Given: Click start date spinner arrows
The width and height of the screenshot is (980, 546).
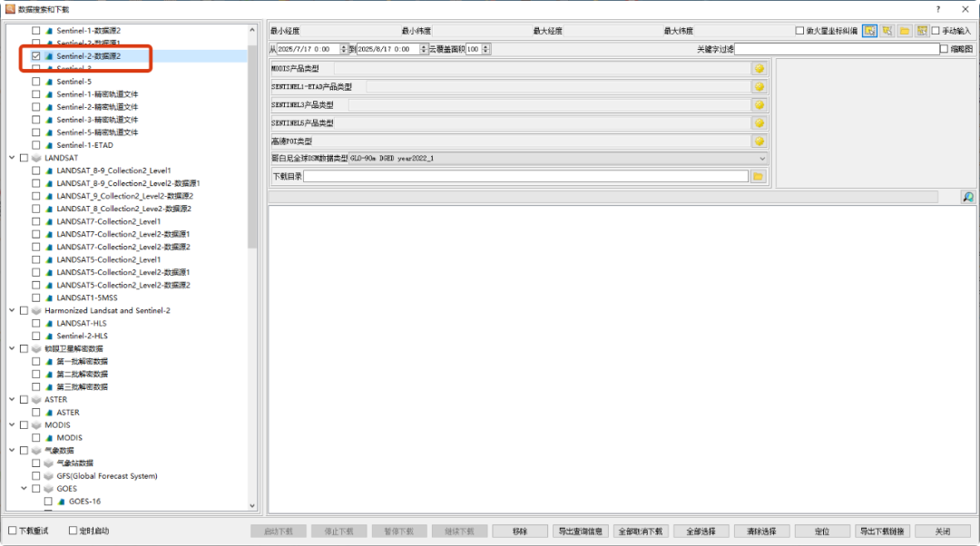Looking at the screenshot, I should (343, 49).
